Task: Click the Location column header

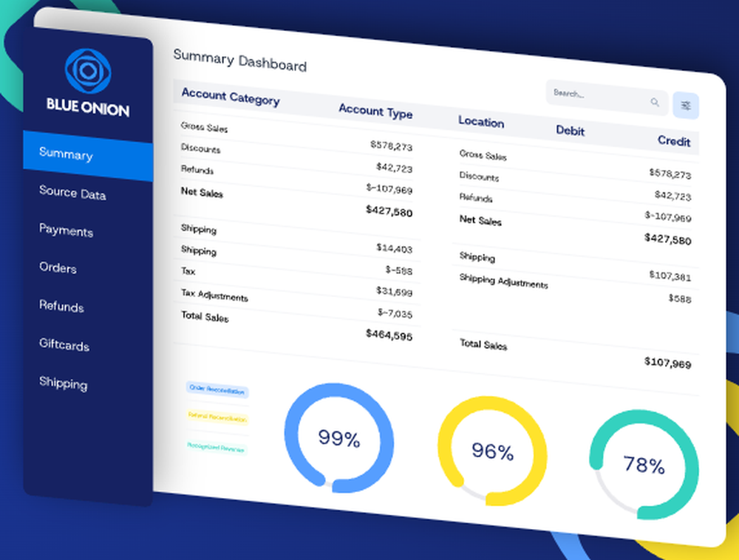Action: pos(481,121)
